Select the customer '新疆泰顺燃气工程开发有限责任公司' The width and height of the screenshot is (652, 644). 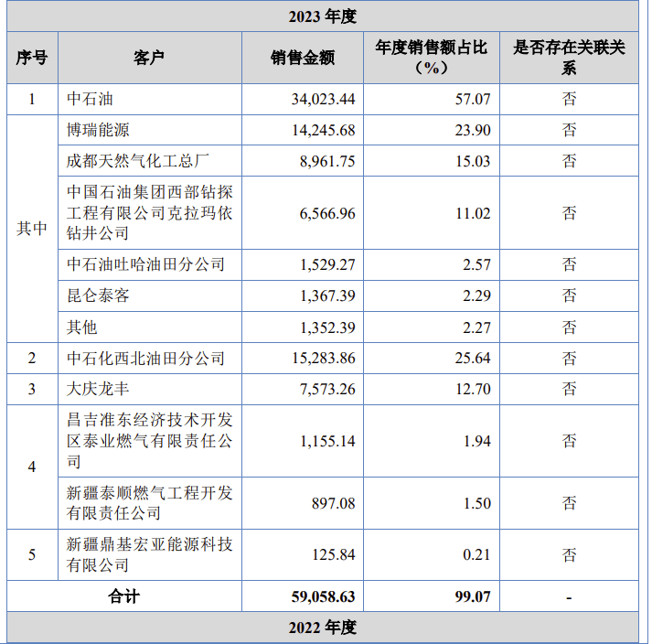coord(150,503)
